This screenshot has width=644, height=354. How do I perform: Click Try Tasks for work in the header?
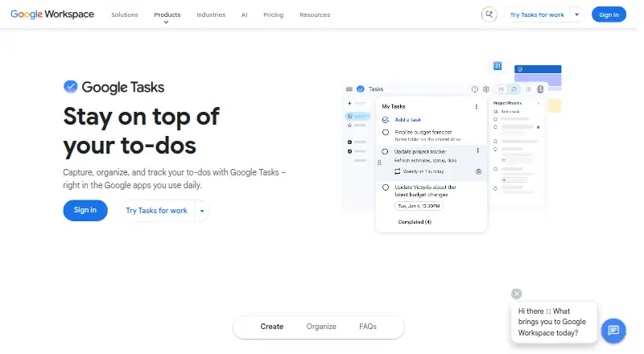tap(537, 14)
